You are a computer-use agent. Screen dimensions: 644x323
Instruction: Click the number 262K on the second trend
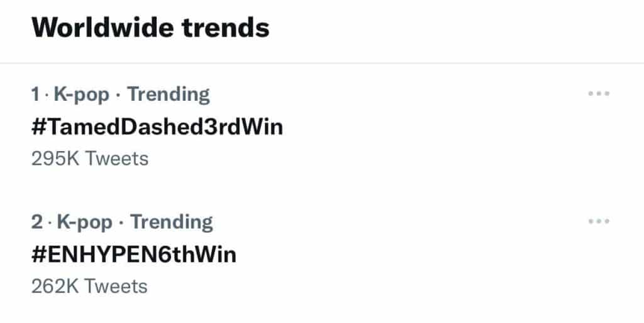[55, 286]
